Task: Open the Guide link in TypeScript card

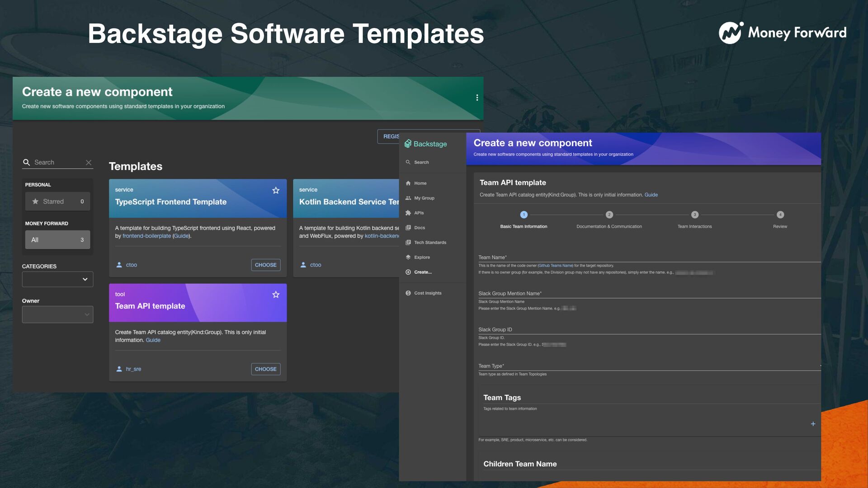Action: point(181,236)
